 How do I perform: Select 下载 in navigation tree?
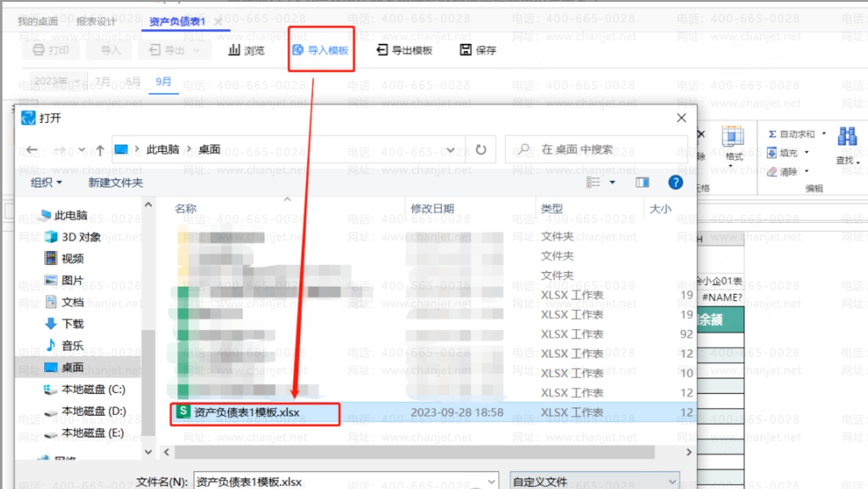tap(64, 324)
